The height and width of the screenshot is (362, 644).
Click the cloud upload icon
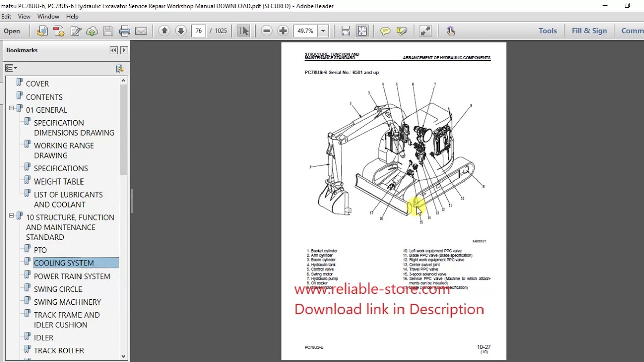point(92,31)
